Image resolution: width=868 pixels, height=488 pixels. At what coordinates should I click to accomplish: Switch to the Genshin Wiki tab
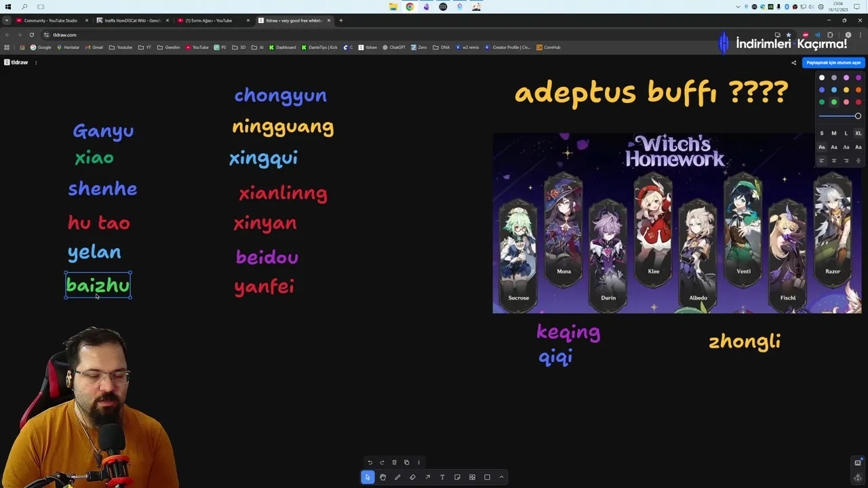(x=132, y=20)
